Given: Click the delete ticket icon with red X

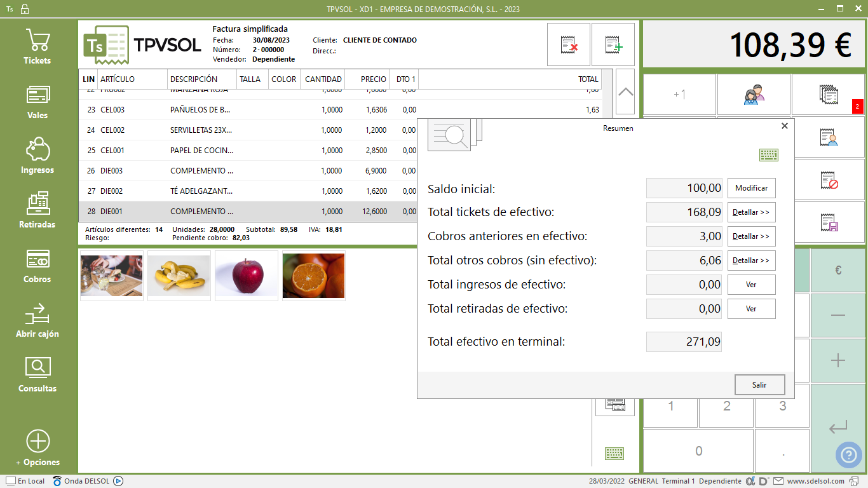Looking at the screenshot, I should point(569,44).
